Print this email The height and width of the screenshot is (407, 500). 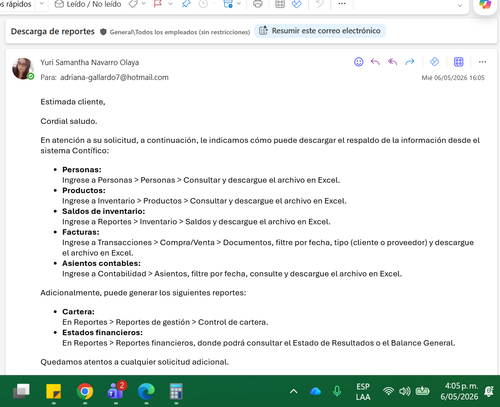[258, 4]
